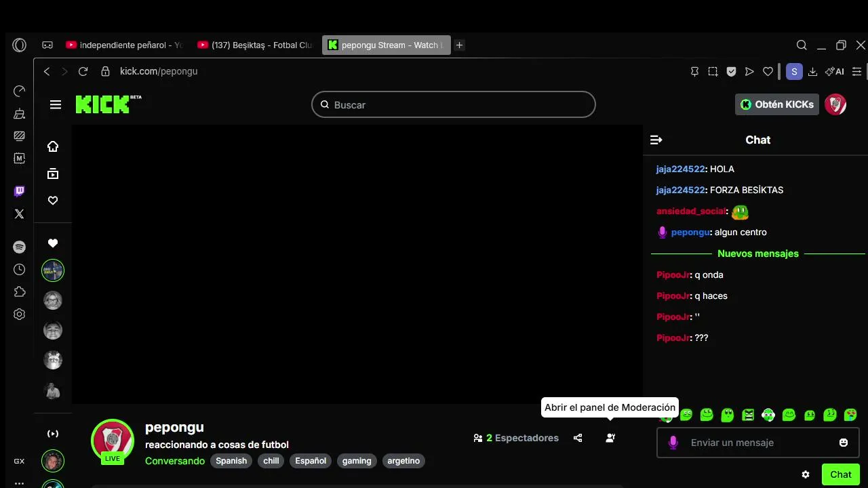Click ansiedad_social username in chat
The image size is (868, 488).
[x=691, y=211]
